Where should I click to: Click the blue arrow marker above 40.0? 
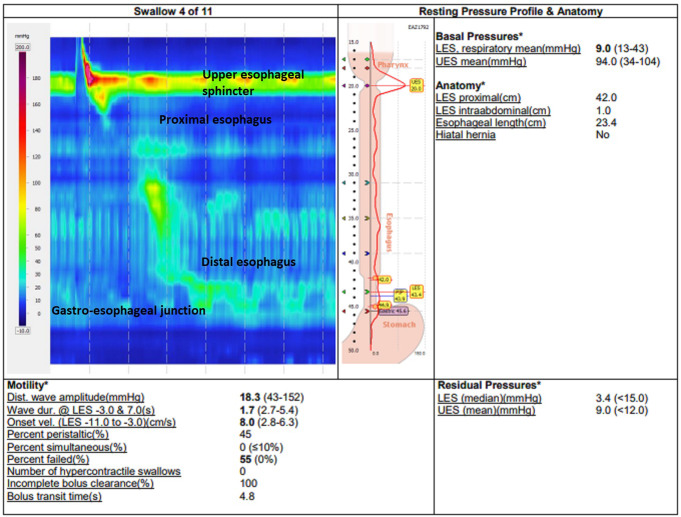(367, 253)
